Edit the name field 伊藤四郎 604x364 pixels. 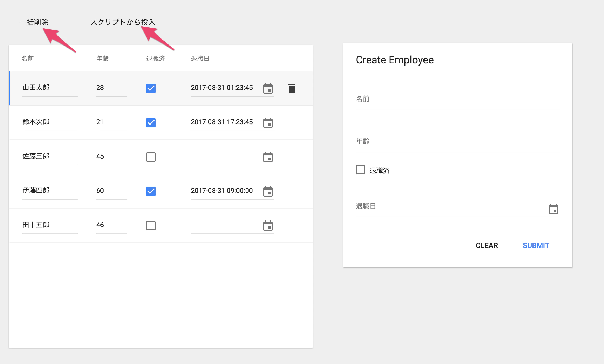(50, 191)
